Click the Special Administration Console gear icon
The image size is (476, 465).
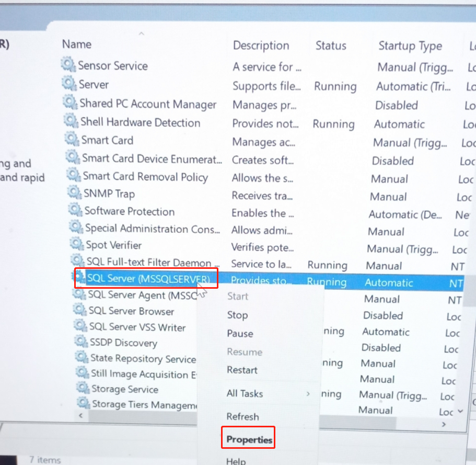point(76,226)
